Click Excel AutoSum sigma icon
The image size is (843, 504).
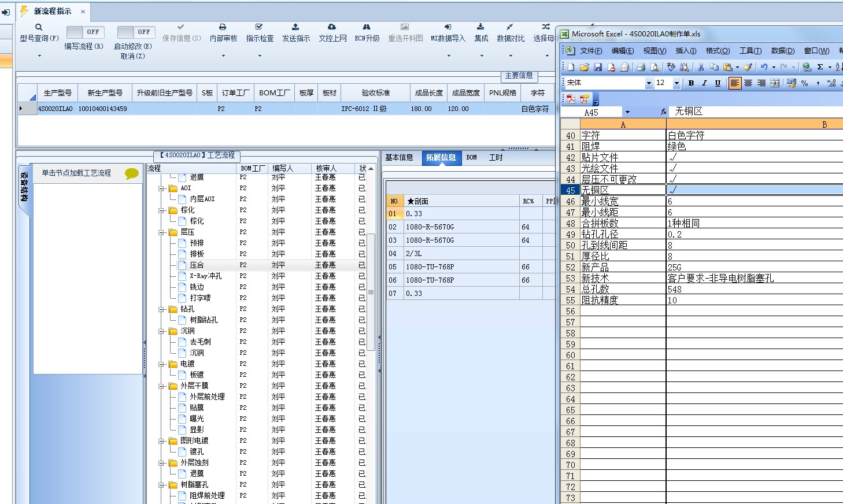pyautogui.click(x=820, y=67)
